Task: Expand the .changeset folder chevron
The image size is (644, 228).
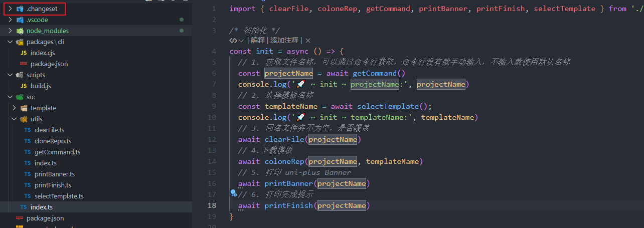Action: 10,9
